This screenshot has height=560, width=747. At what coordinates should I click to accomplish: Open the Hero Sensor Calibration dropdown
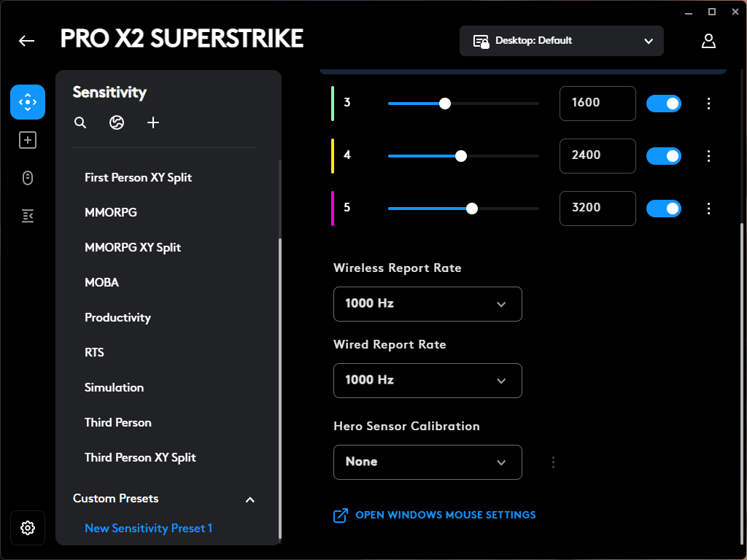pos(427,462)
